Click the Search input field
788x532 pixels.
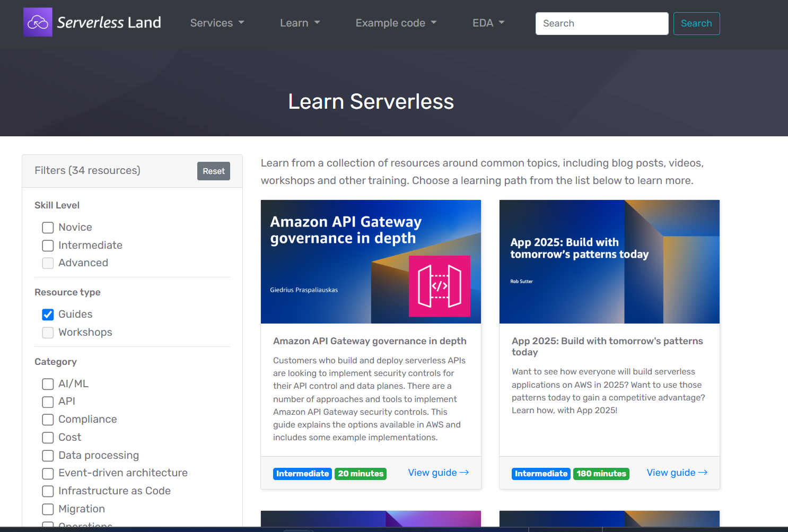click(x=602, y=23)
